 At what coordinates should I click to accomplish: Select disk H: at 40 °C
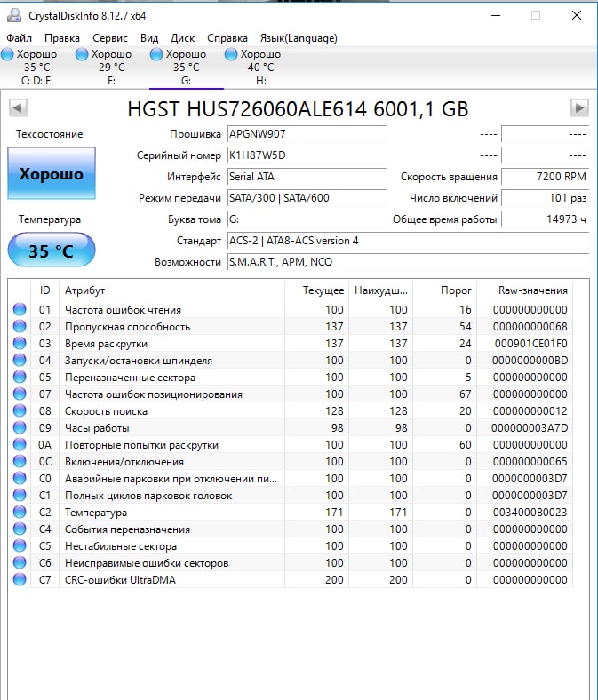[x=261, y=67]
